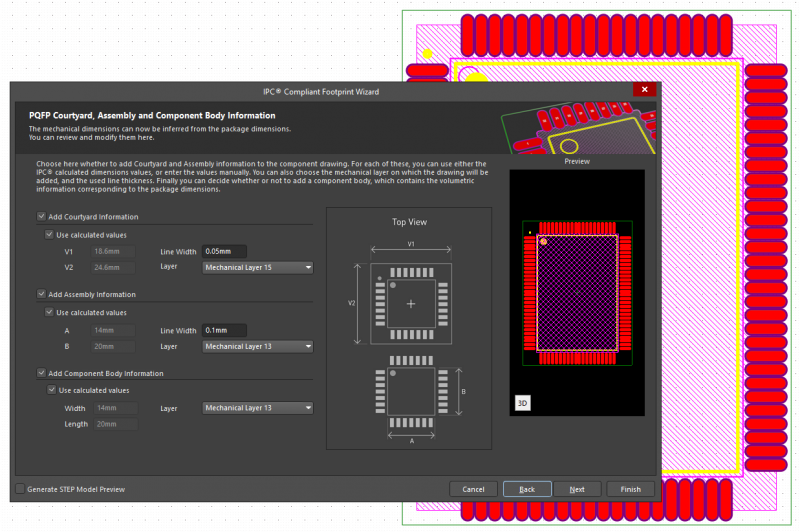Toggle Add Assembly Information checkbox
This screenshot has width=800, height=532.
[41, 294]
